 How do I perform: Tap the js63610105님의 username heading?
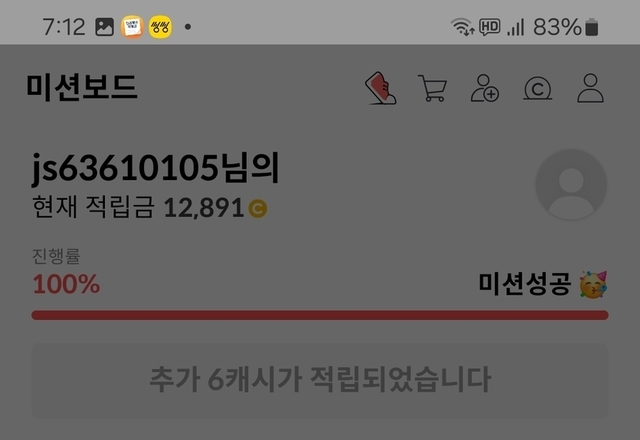[x=156, y=167]
